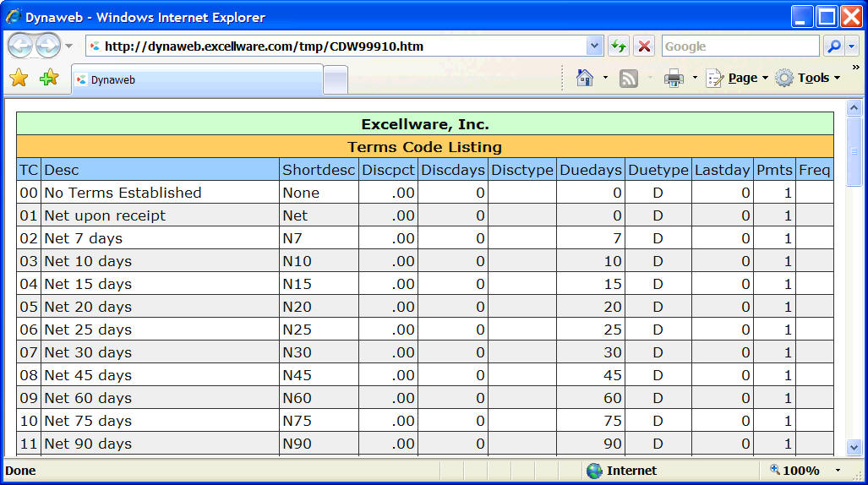Select the Dynaweb tab
Screen dimensions: 868x485
(x=197, y=79)
